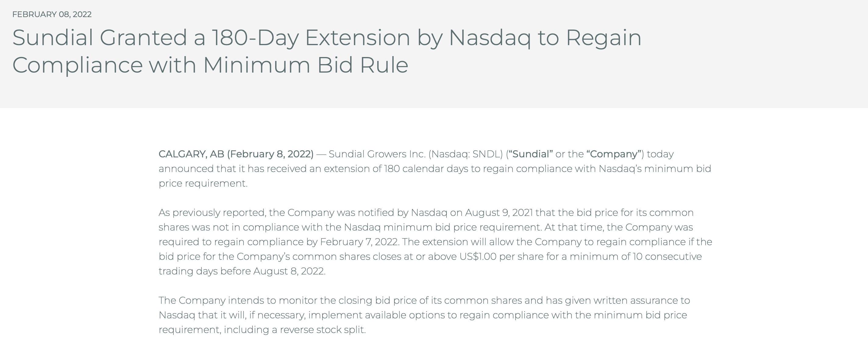Click the "Sundial Growers Inc." company name
Viewport: 868px width, 344px height.
coord(377,154)
